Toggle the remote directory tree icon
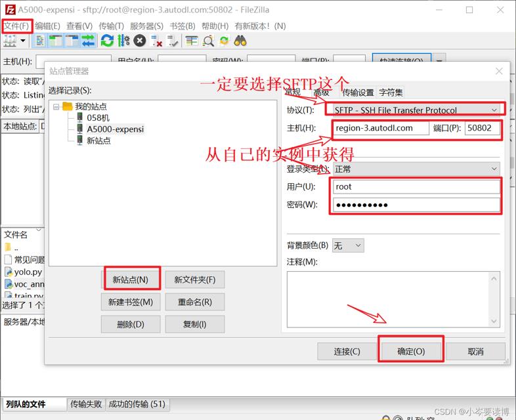The height and width of the screenshot is (420, 516). click(x=72, y=41)
